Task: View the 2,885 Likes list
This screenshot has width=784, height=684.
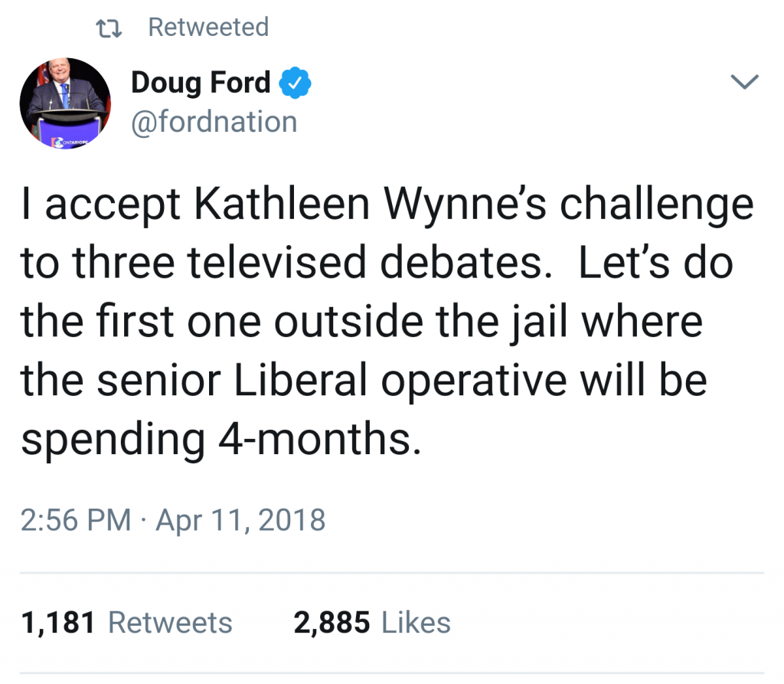Action: [x=372, y=623]
